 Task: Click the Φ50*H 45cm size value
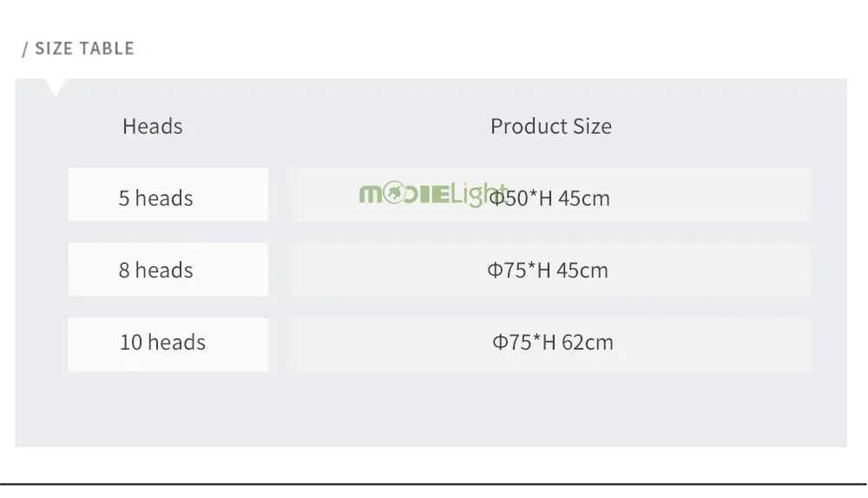click(549, 198)
